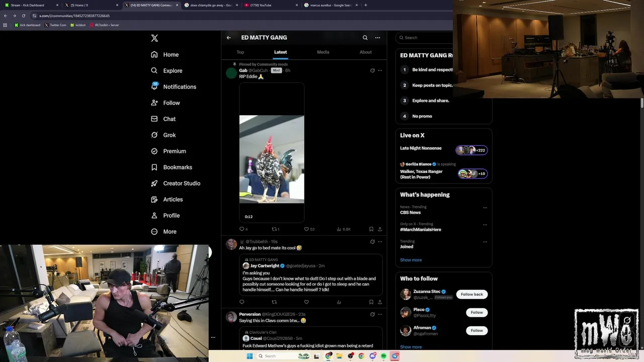Switch to the About tab
This screenshot has height=362, width=644.
tap(366, 52)
